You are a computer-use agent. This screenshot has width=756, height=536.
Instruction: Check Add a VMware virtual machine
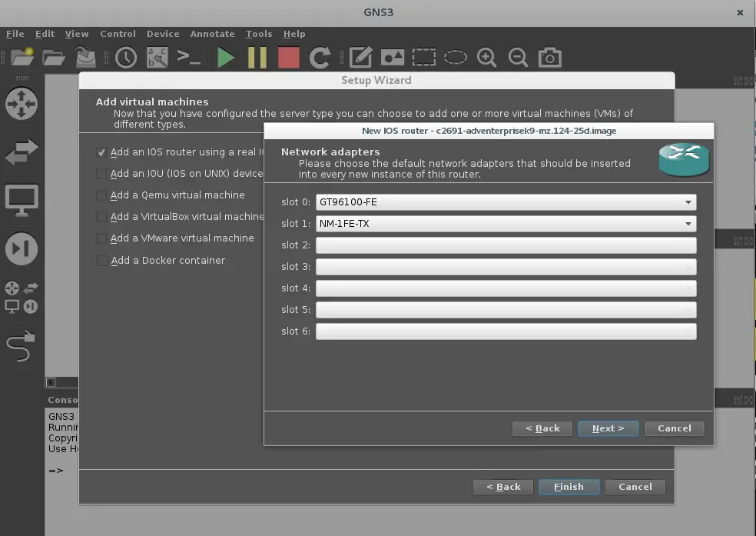[x=101, y=238]
